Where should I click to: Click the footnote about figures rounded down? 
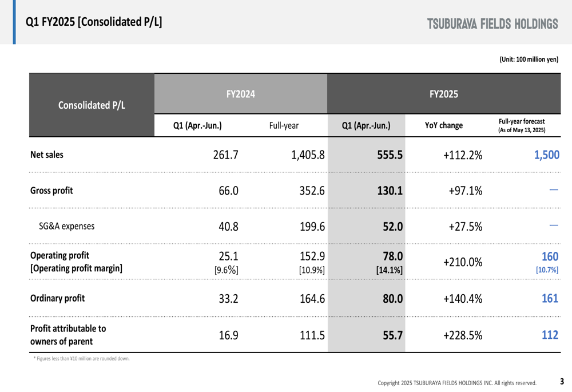coord(82,359)
